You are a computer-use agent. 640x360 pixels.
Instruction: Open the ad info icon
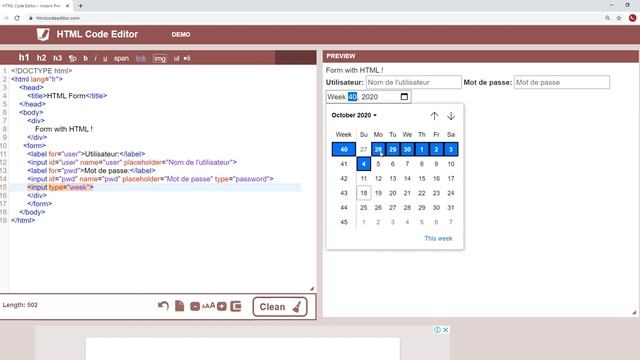pyautogui.click(x=437, y=329)
